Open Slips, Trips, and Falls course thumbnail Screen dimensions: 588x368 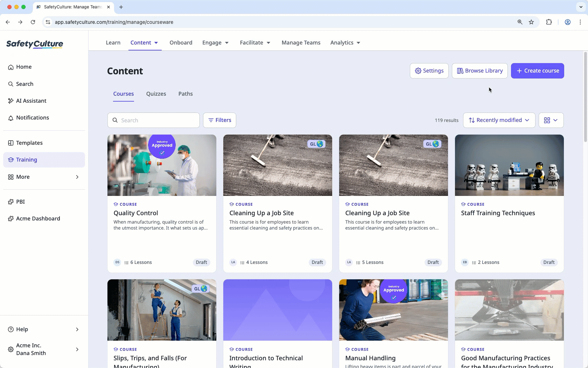pos(162,310)
